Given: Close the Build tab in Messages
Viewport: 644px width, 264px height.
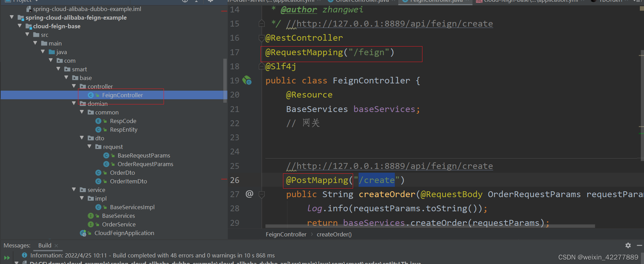Looking at the screenshot, I should (56, 246).
